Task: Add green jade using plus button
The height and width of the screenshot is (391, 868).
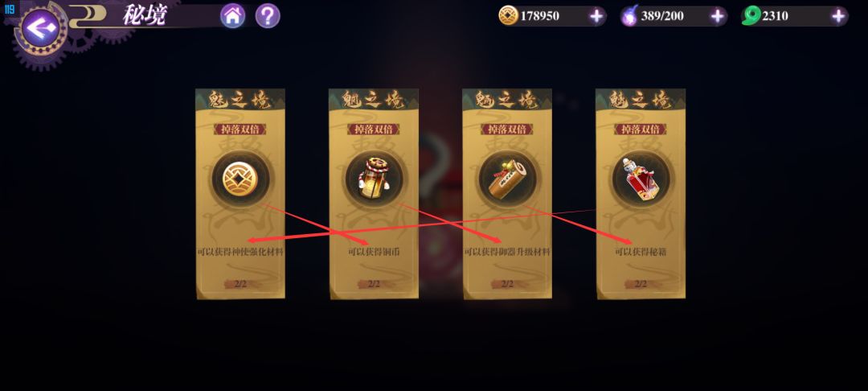Action: (838, 16)
